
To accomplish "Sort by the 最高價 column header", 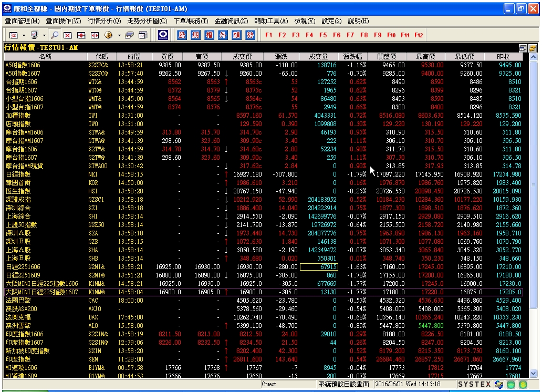I will (x=425, y=56).
